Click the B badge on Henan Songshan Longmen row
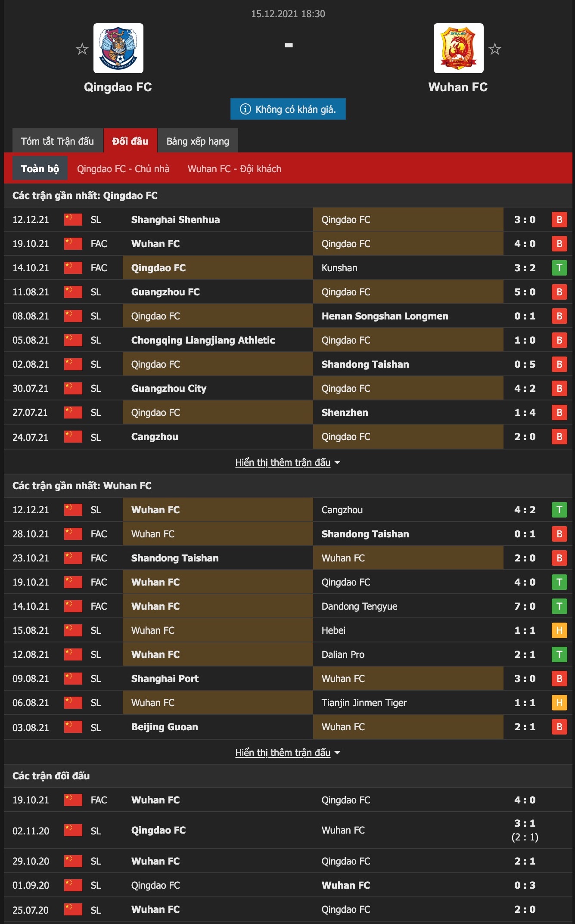 [559, 316]
